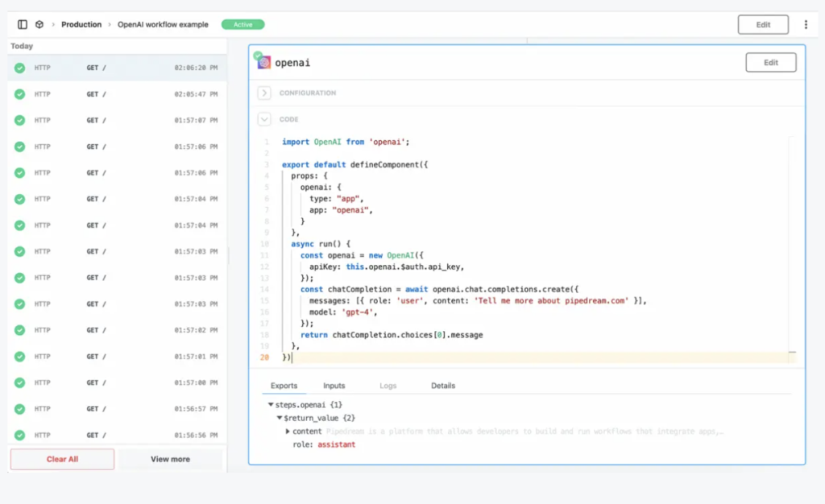Click the Today heading in event list

pos(22,46)
